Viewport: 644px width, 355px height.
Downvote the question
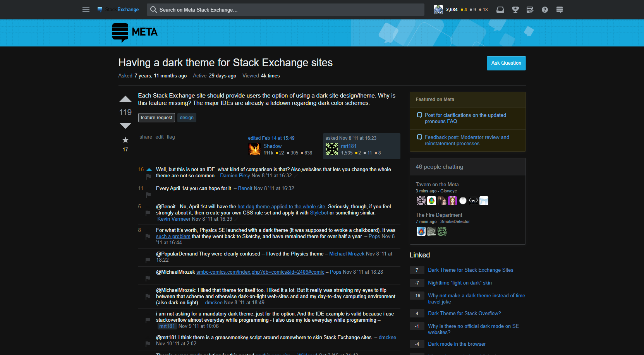[125, 125]
